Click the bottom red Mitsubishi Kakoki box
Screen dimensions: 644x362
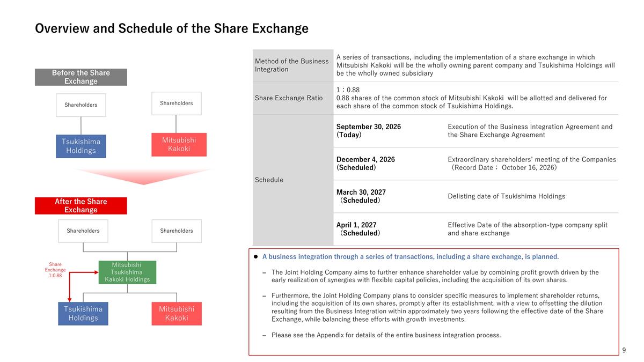[177, 314]
